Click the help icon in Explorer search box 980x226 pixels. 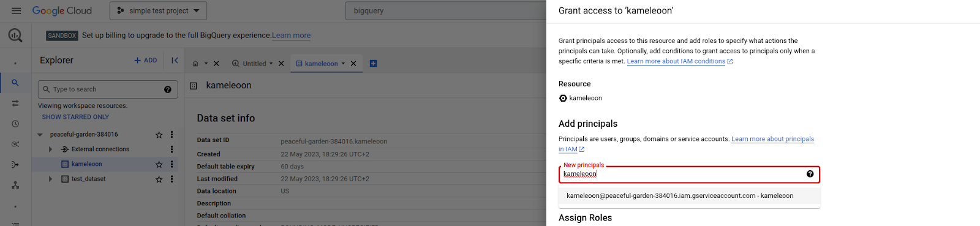168,89
